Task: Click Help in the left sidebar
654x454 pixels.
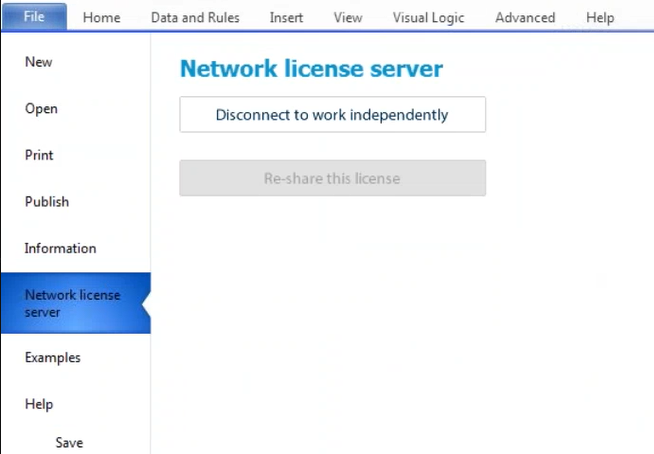Action: pos(39,405)
